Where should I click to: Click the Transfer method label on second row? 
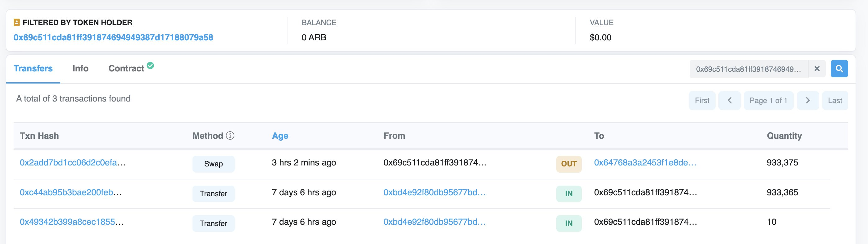click(x=213, y=193)
